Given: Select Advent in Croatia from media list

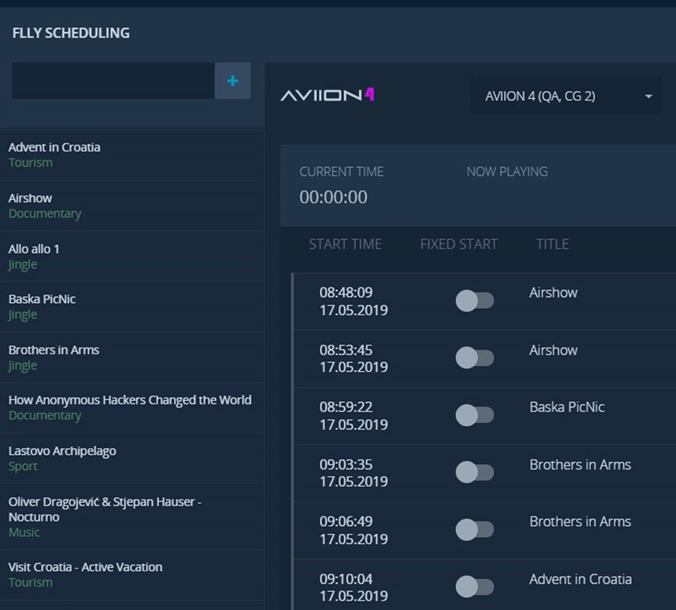Looking at the screenshot, I should point(55,154).
